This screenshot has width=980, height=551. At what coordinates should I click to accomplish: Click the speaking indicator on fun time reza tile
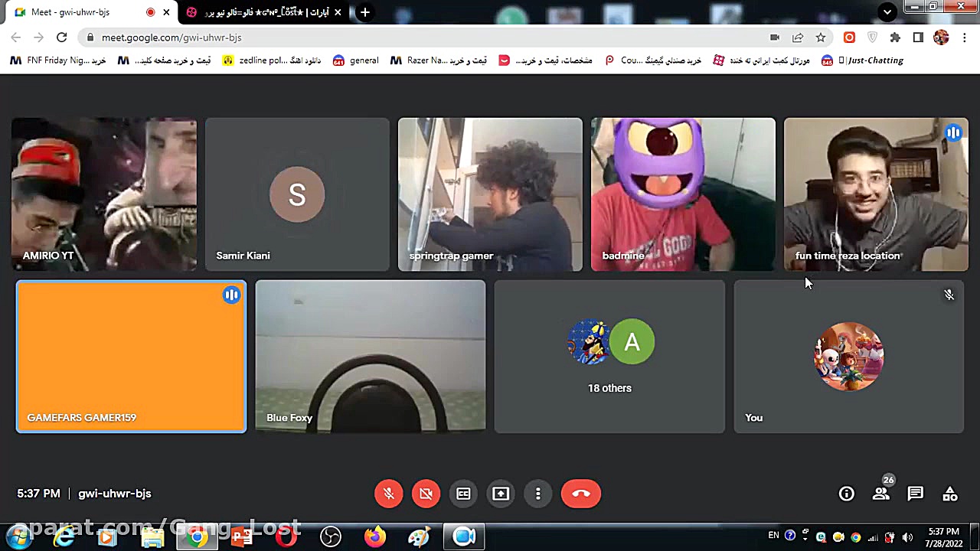[953, 133]
